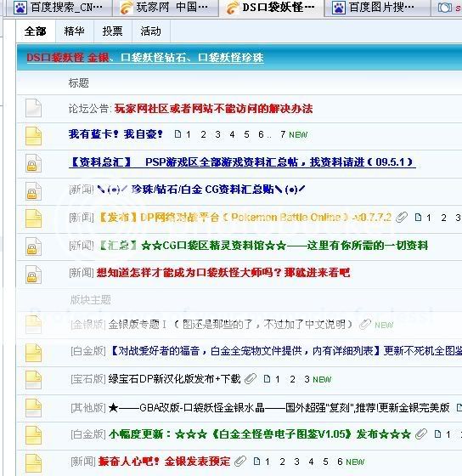Click folder icon beside 绿宝石DP新汉化版 thread
This screenshot has width=462, height=476.
pos(33,381)
